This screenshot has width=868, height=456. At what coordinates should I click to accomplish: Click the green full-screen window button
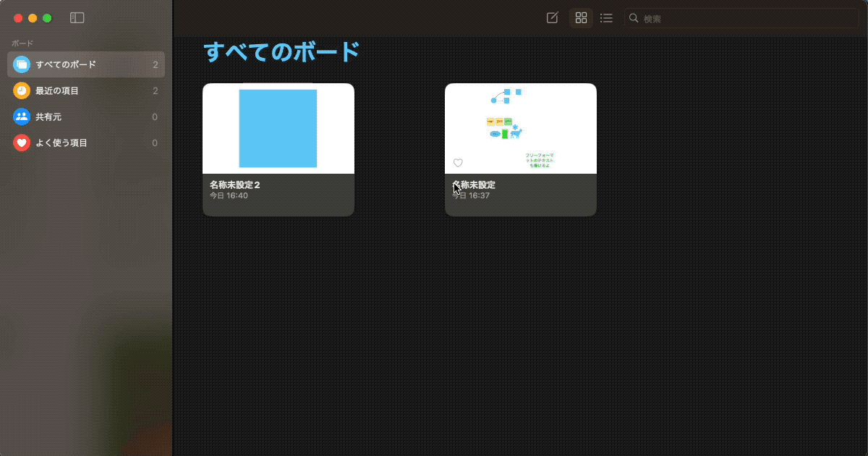(47, 18)
